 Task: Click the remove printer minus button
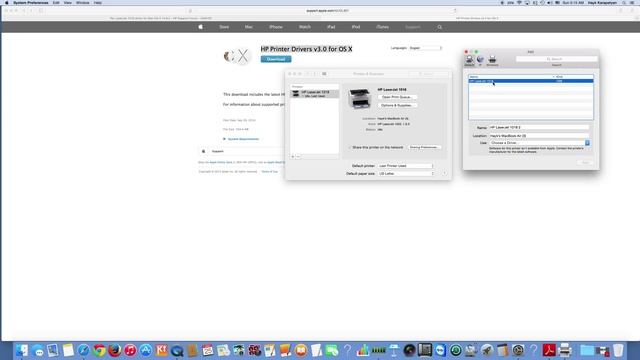298,157
